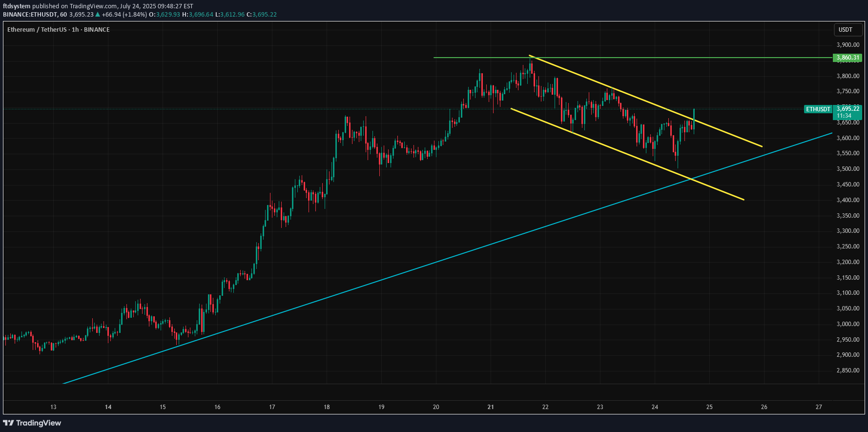Viewport: 868px width, 432px height.
Task: Click the TradingView logo
Action: point(32,423)
